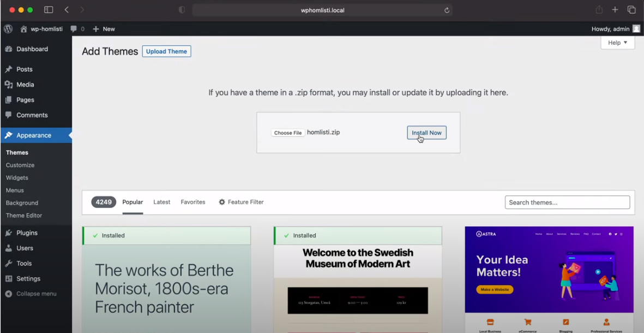Click the Install Now button
This screenshot has width=644, height=333.
coord(427,133)
